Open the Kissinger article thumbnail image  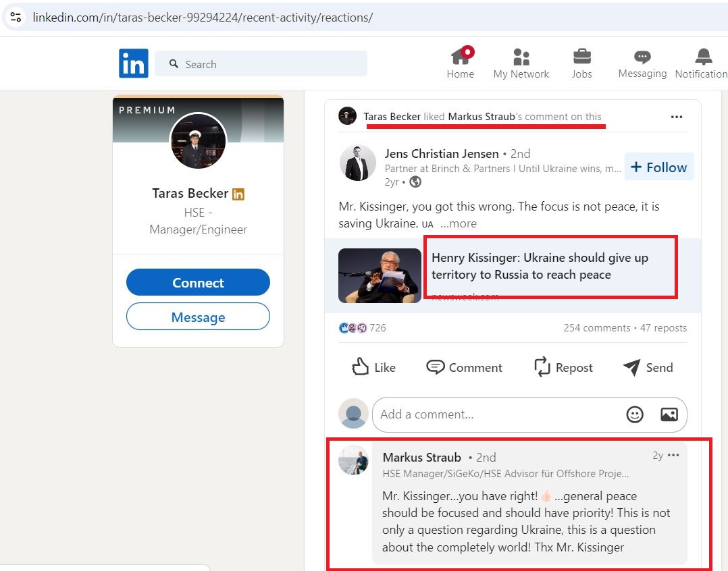(x=380, y=275)
